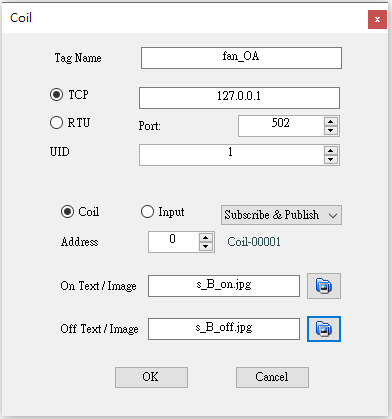
Task: Click the Tag Name field containing fan_OA
Action: click(241, 58)
